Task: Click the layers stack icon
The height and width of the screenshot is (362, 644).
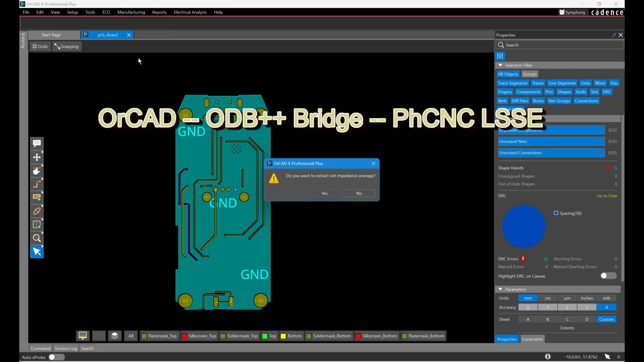Action: 115,336
